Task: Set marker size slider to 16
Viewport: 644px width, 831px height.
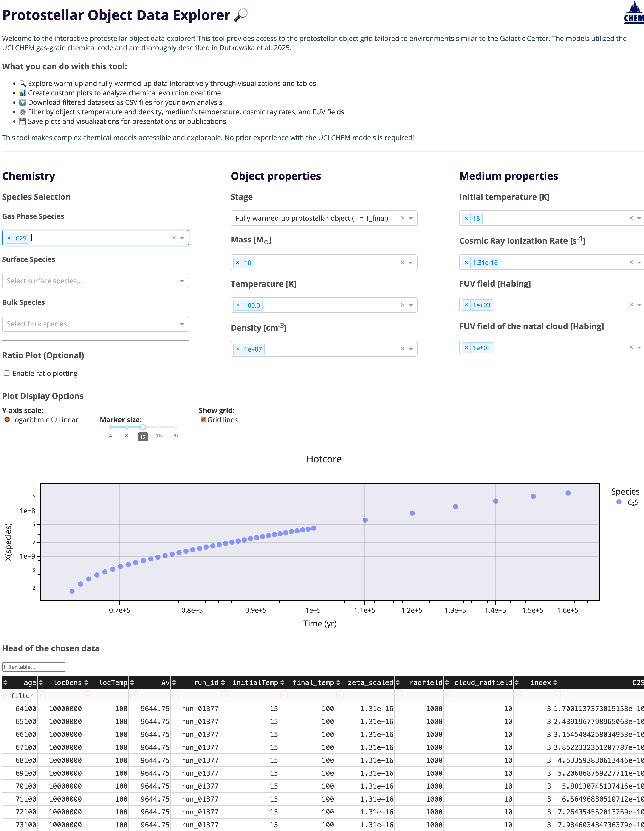Action: pyautogui.click(x=159, y=427)
